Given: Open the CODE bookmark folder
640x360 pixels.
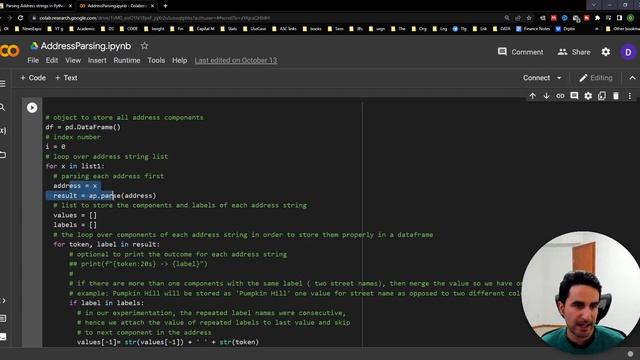Looking at the screenshot, I should point(129,29).
